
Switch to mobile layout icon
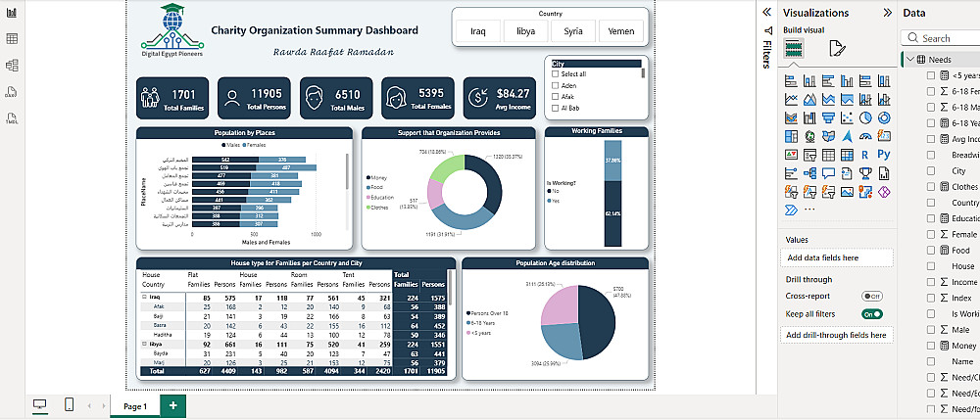pyautogui.click(x=69, y=405)
